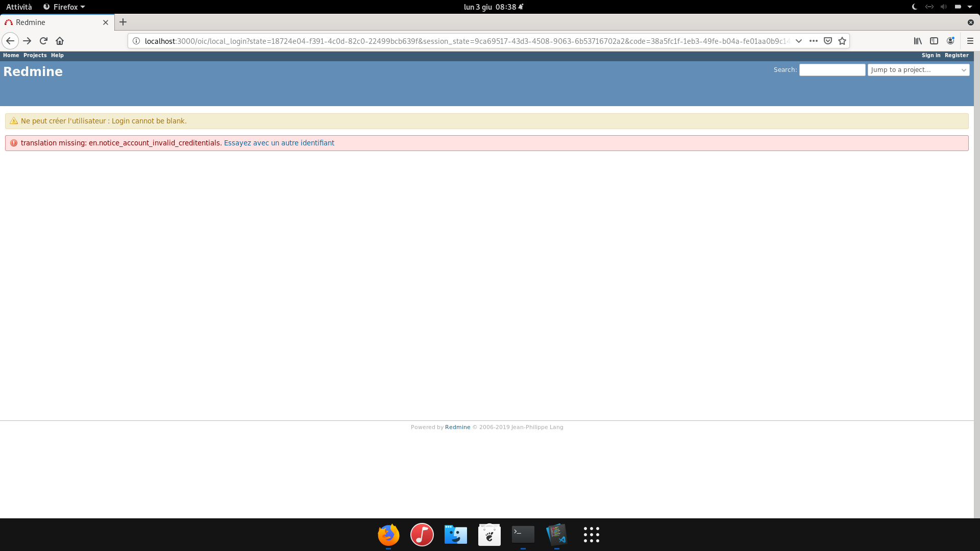The width and height of the screenshot is (980, 551).
Task: Open the file manager in dock
Action: click(456, 535)
